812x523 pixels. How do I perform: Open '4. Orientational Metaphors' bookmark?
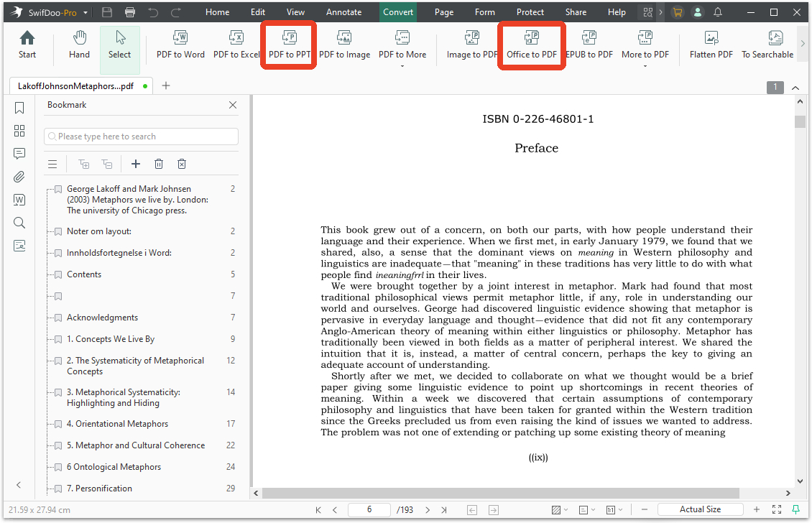pyautogui.click(x=118, y=424)
